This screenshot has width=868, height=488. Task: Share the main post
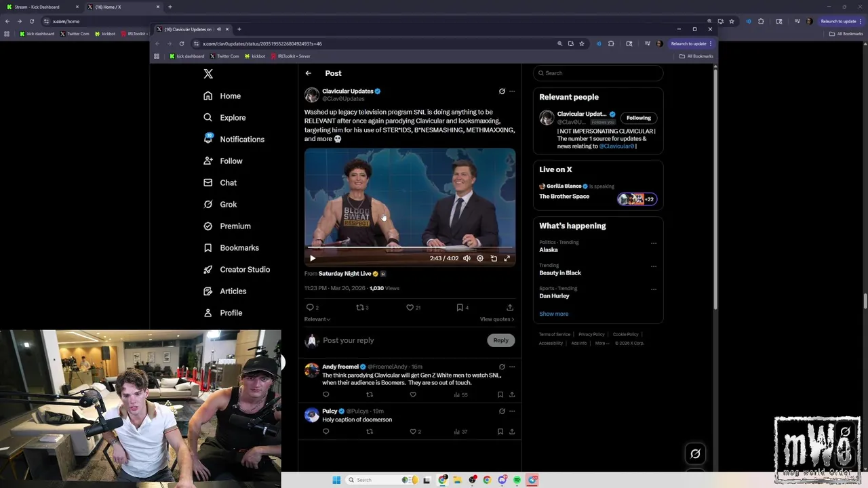pos(510,308)
